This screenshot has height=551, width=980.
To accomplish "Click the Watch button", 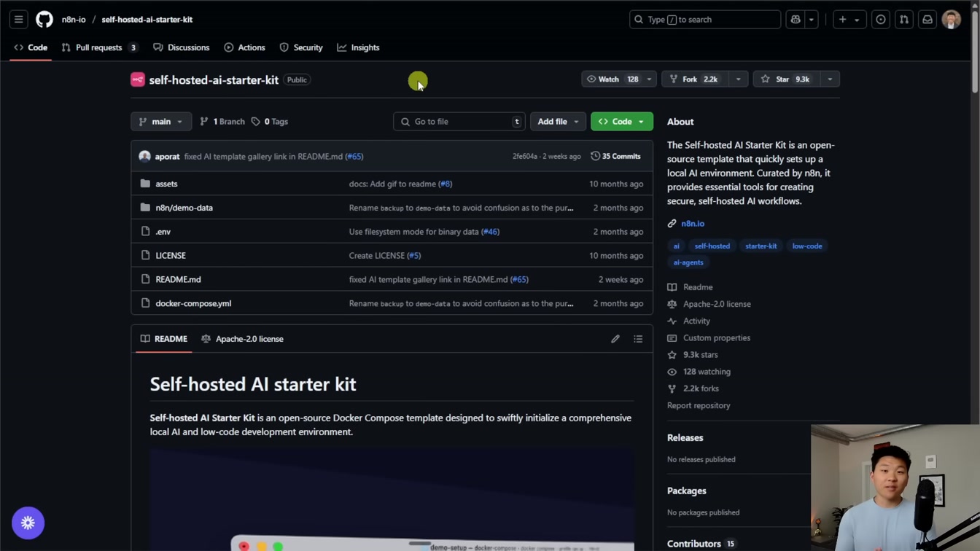I will pyautogui.click(x=612, y=79).
